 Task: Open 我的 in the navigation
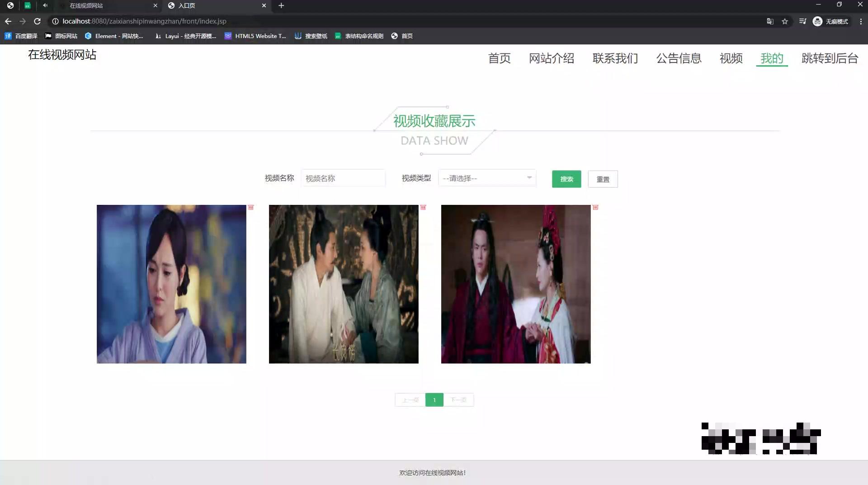772,58
